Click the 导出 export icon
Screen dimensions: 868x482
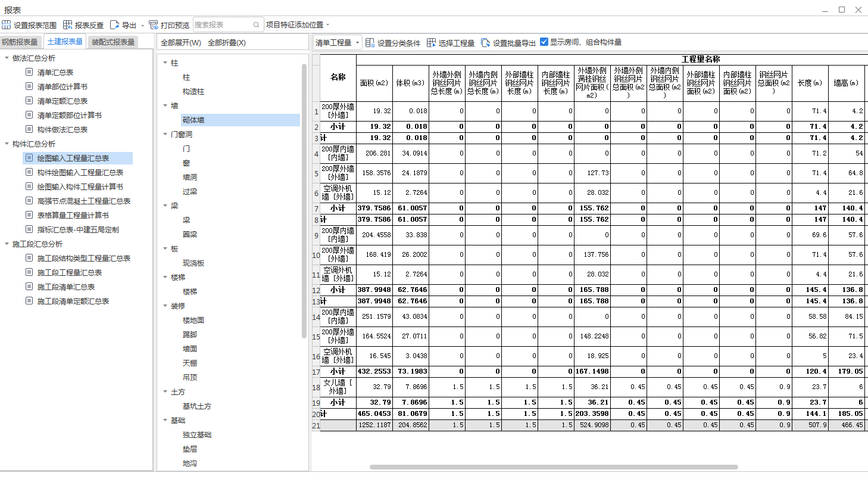(x=114, y=25)
